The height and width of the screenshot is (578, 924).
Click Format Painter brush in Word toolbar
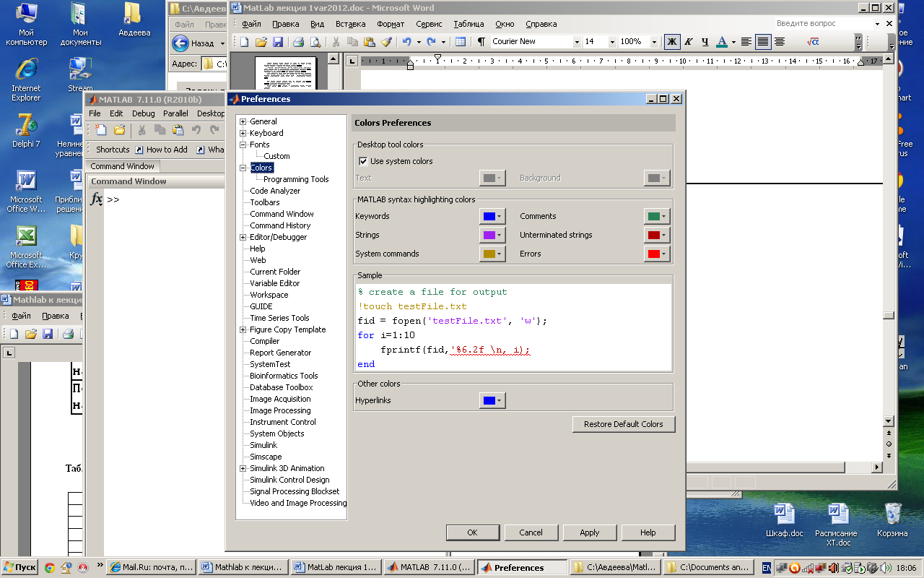(386, 42)
